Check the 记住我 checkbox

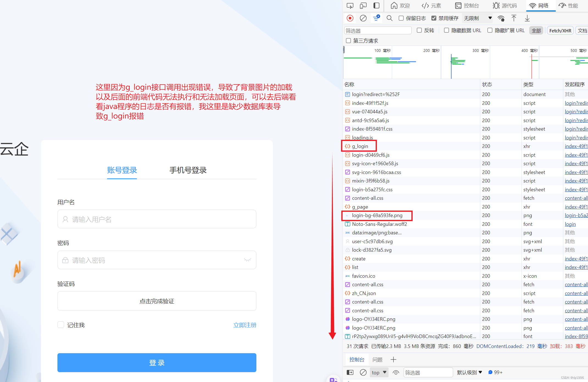(x=61, y=325)
